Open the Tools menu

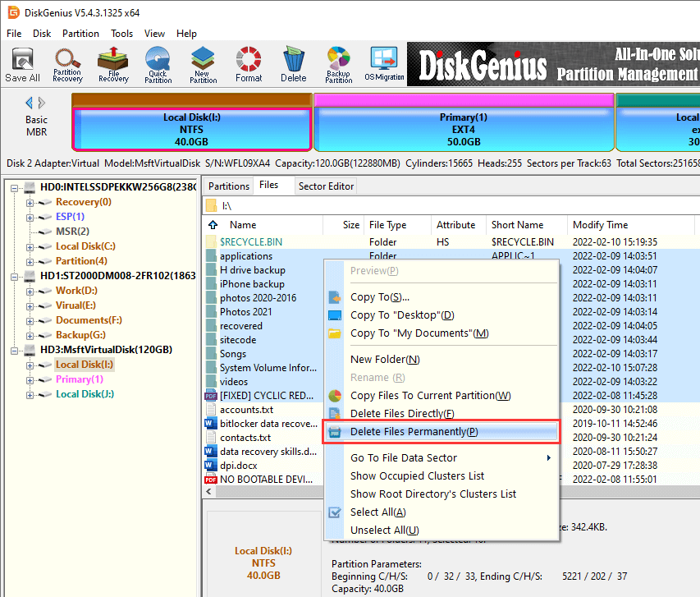pos(122,34)
